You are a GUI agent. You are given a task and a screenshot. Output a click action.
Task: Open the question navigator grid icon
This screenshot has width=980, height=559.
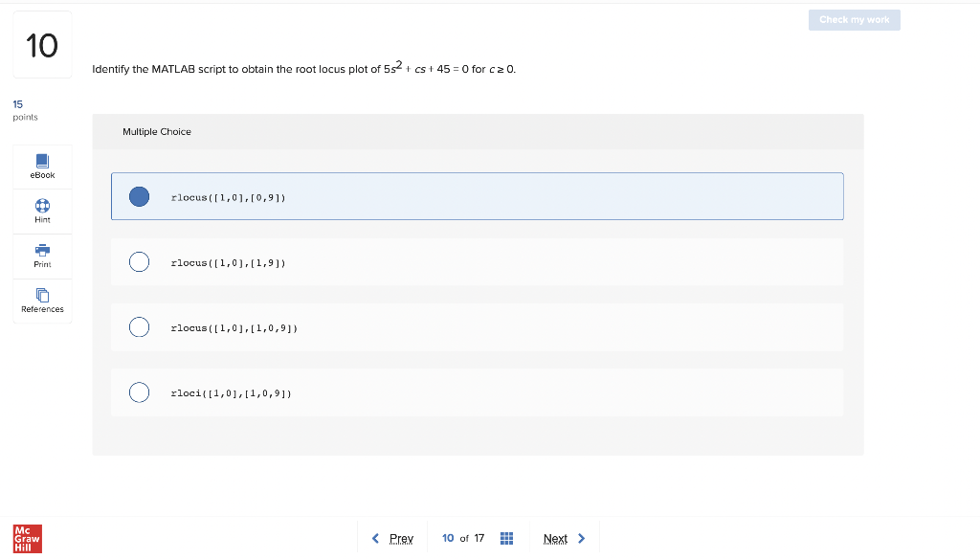506,537
